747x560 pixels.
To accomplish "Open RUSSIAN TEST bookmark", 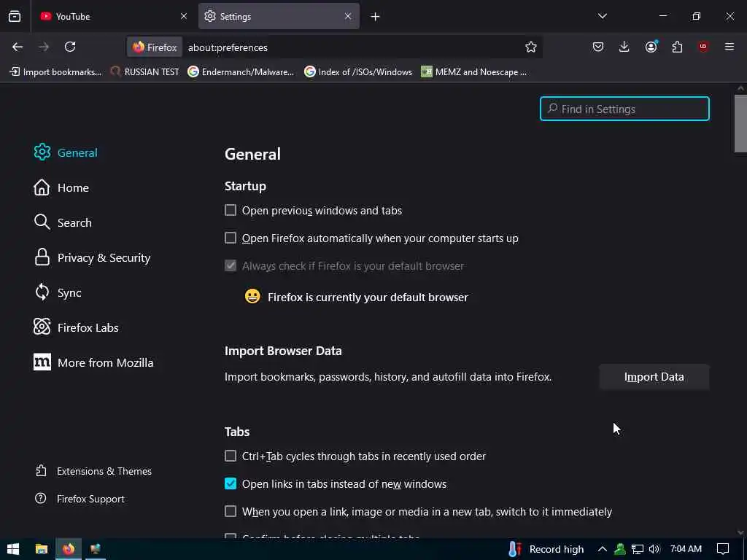I will (x=144, y=72).
